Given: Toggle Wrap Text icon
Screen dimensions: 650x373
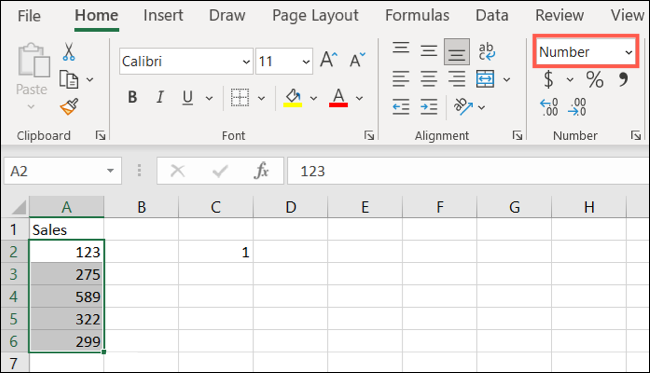Looking at the screenshot, I should [486, 51].
